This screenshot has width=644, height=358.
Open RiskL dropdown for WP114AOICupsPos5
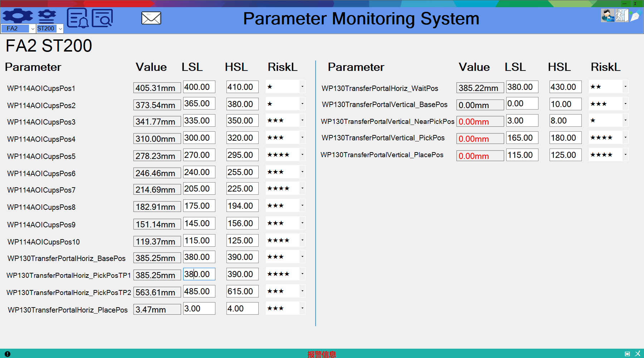302,155
